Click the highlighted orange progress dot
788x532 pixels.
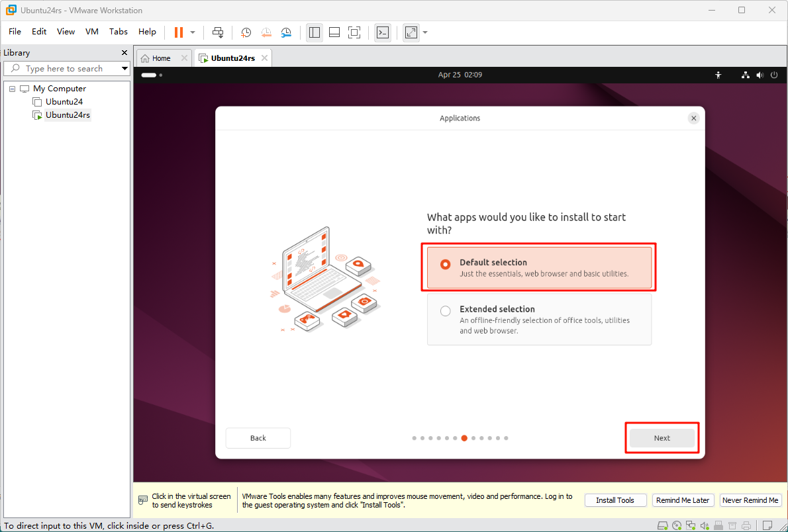[x=464, y=438]
